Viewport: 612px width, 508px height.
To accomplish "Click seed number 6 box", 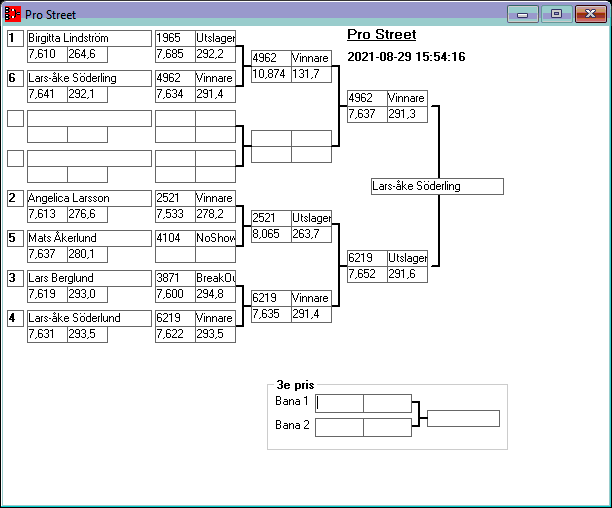I will pyautogui.click(x=16, y=78).
